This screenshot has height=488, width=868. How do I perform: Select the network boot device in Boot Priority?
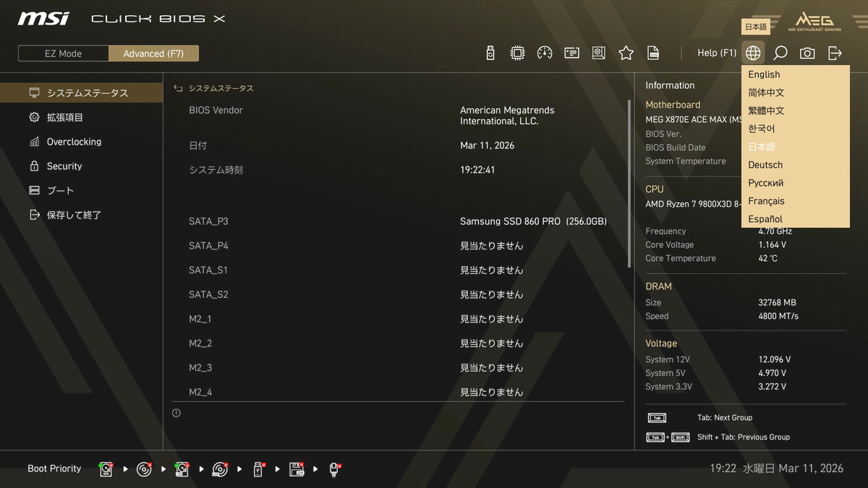click(x=335, y=469)
